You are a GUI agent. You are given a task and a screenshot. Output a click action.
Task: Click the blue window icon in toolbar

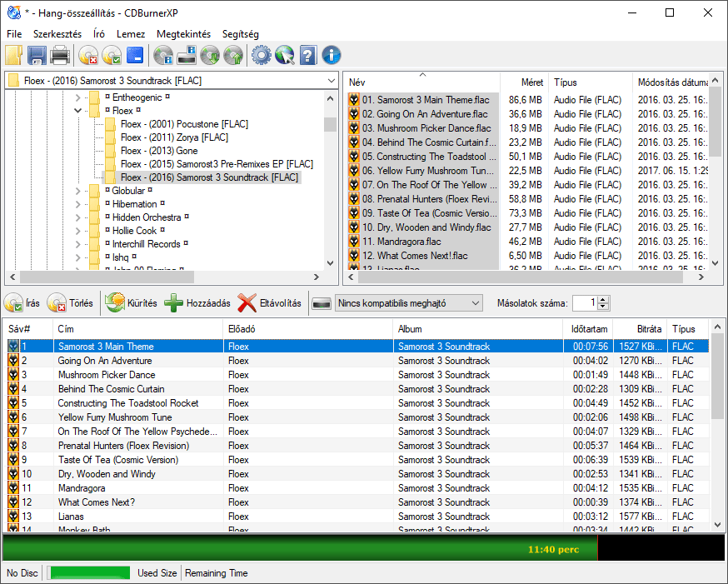point(135,55)
